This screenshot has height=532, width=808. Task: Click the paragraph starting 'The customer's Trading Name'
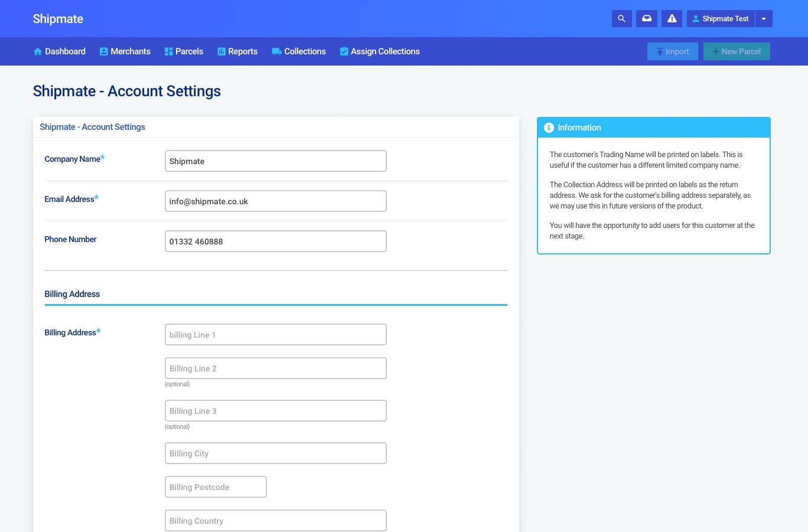(x=646, y=160)
